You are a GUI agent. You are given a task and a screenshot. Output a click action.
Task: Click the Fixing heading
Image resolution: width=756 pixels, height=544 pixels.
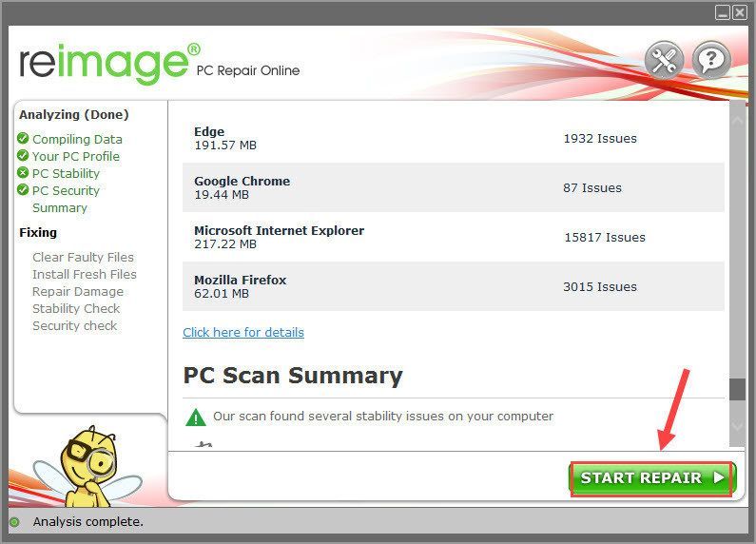pos(38,232)
